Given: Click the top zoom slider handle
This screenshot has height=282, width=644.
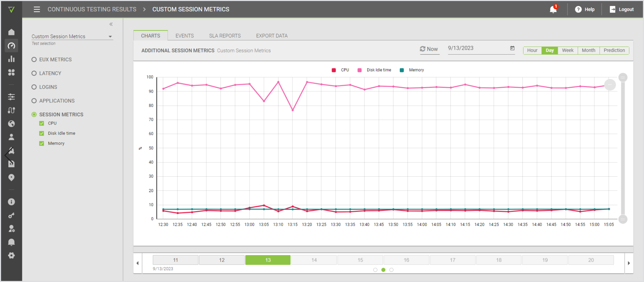Looking at the screenshot, I should point(623,77).
